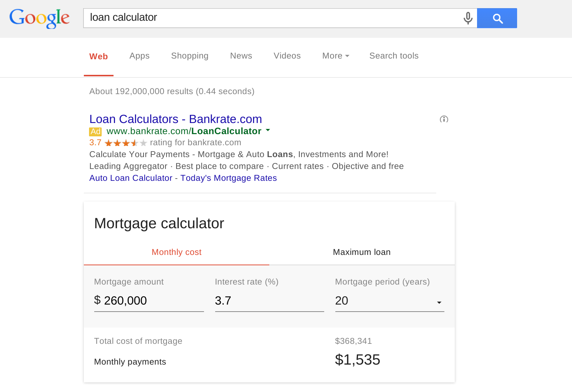
Task: Click the star rating for bankrate.com
Action: (125, 143)
